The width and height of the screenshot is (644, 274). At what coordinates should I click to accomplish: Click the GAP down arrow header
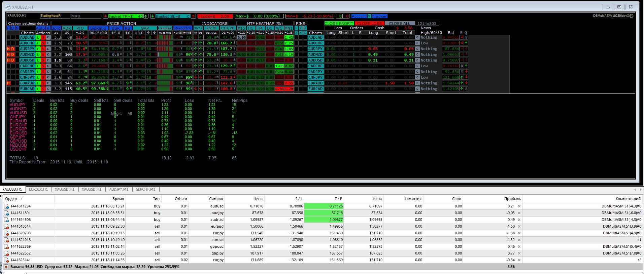pos(154,33)
